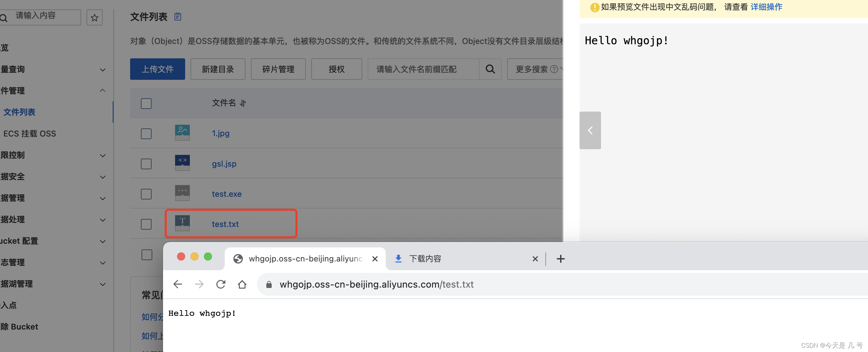Image resolution: width=868 pixels, height=352 pixels.
Task: Click the search magnifier button for file prefix
Action: tap(490, 69)
